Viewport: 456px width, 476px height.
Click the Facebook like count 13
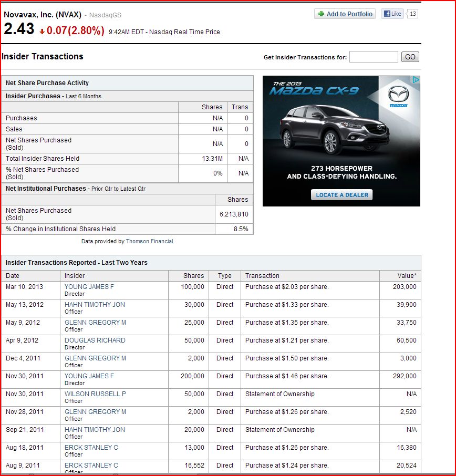(x=412, y=14)
